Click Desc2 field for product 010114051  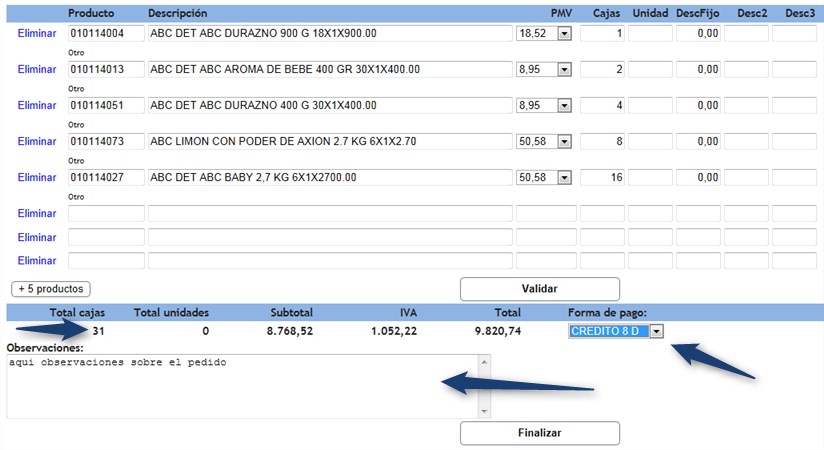coord(747,105)
